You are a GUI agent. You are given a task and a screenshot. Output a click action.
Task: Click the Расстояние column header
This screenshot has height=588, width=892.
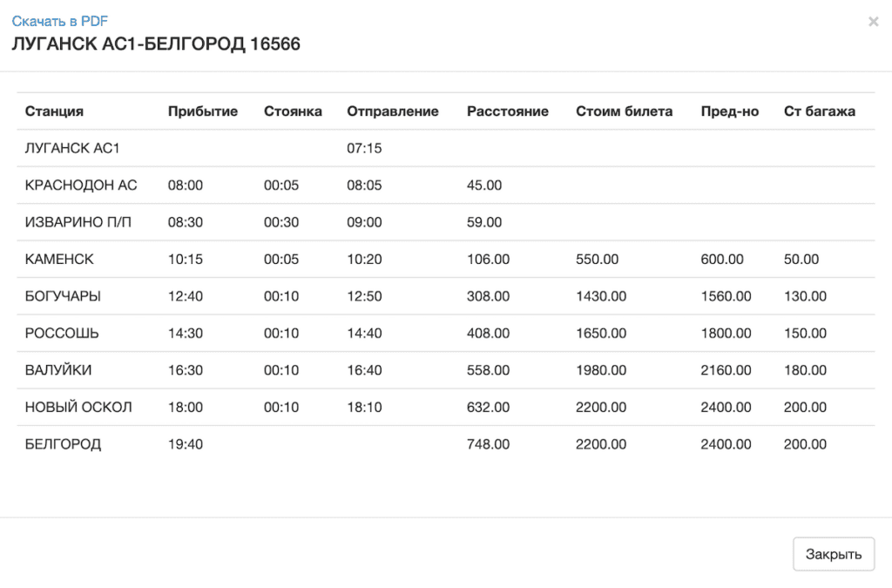click(x=507, y=112)
